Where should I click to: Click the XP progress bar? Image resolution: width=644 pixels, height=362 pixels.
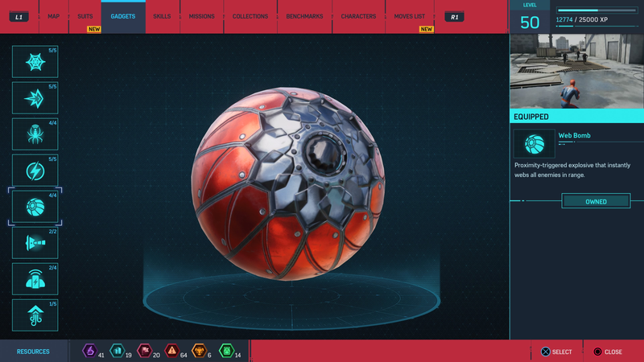tap(597, 10)
